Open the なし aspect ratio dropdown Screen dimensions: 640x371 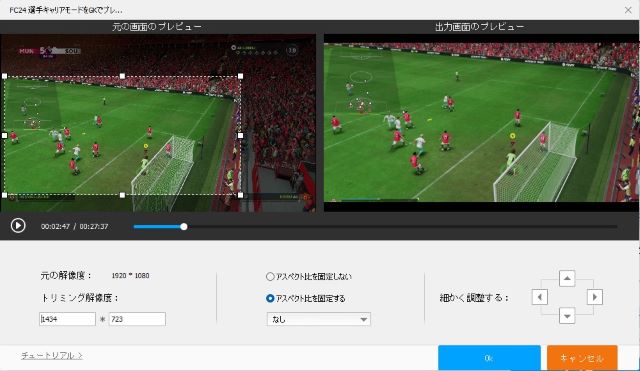coord(319,319)
